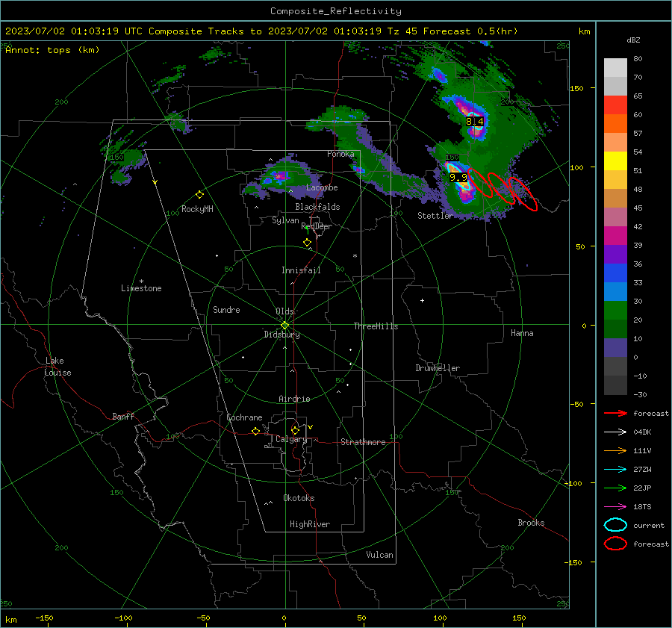672x628 pixels.
Task: Pick the cyan 27ZW arrow legend icon
Action: 615,470
